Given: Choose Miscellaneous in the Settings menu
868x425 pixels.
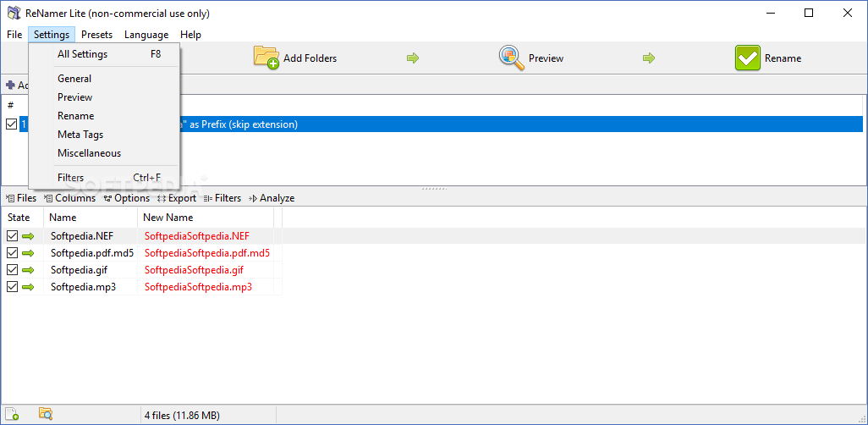Looking at the screenshot, I should pos(104,153).
